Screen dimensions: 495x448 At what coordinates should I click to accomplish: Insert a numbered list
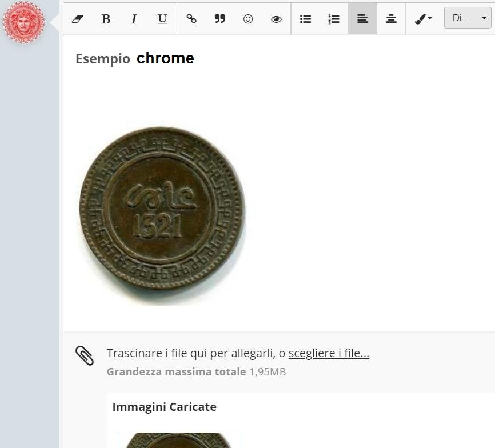tap(334, 19)
